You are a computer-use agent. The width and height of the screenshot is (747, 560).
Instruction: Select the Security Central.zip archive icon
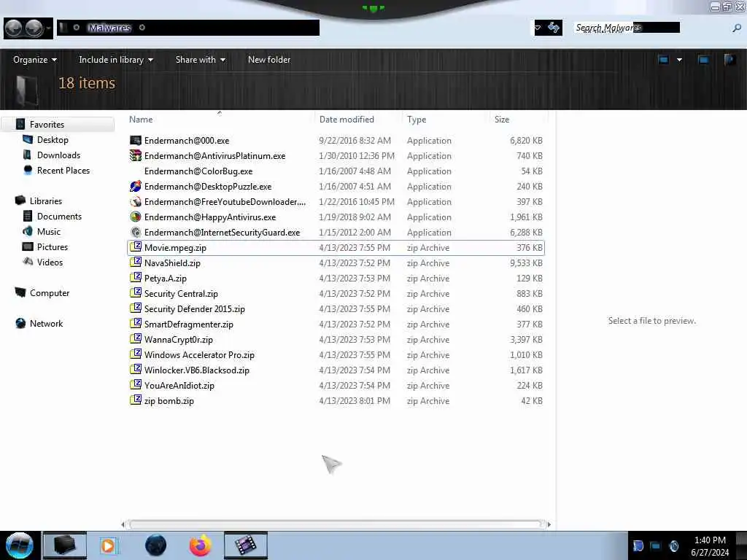[136, 293]
